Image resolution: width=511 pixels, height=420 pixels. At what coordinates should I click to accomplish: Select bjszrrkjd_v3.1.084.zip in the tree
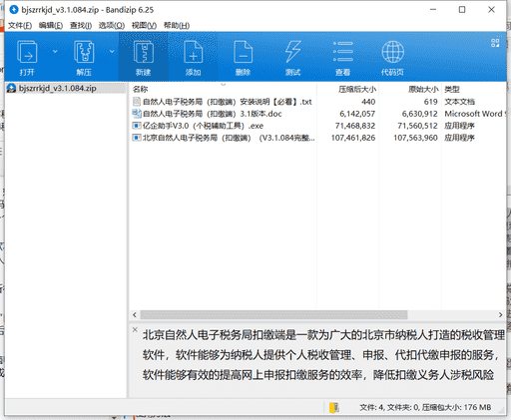[x=58, y=88]
